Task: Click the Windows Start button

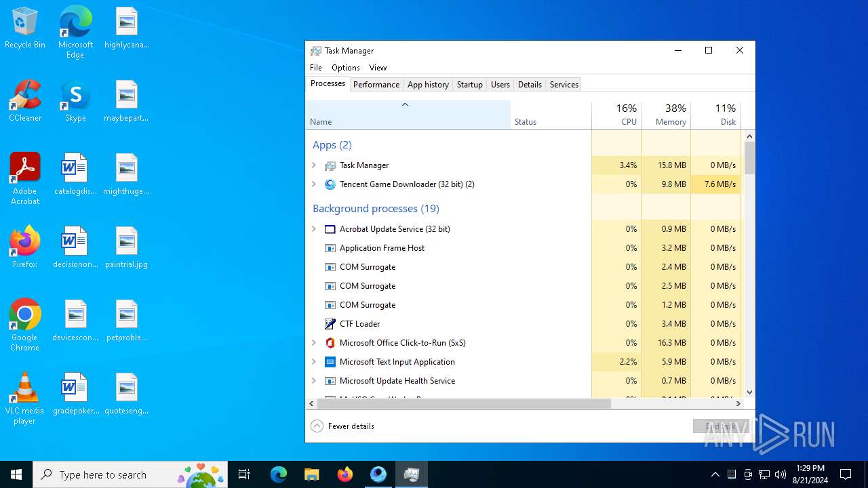Action: click(x=16, y=474)
